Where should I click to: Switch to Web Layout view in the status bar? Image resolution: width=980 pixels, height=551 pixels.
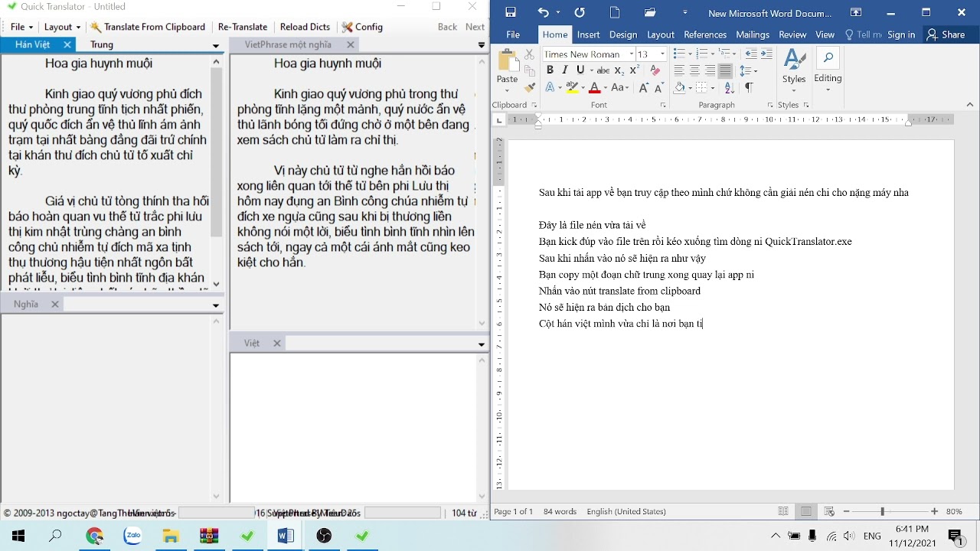(828, 511)
